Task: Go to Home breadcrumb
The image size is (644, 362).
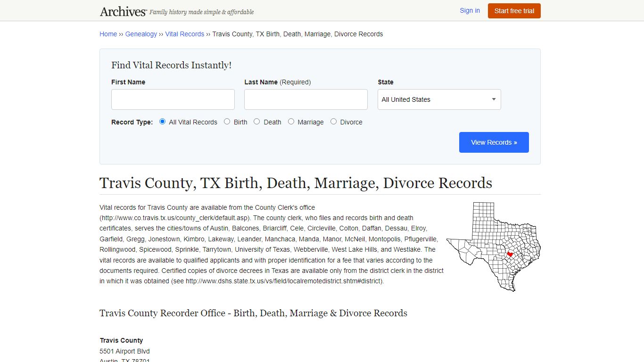Action: [108, 34]
